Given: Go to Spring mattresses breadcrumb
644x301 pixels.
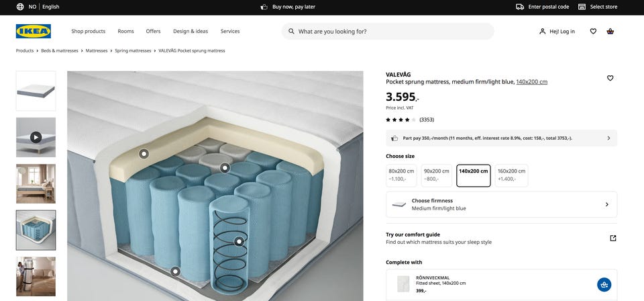Looking at the screenshot, I should point(133,50).
